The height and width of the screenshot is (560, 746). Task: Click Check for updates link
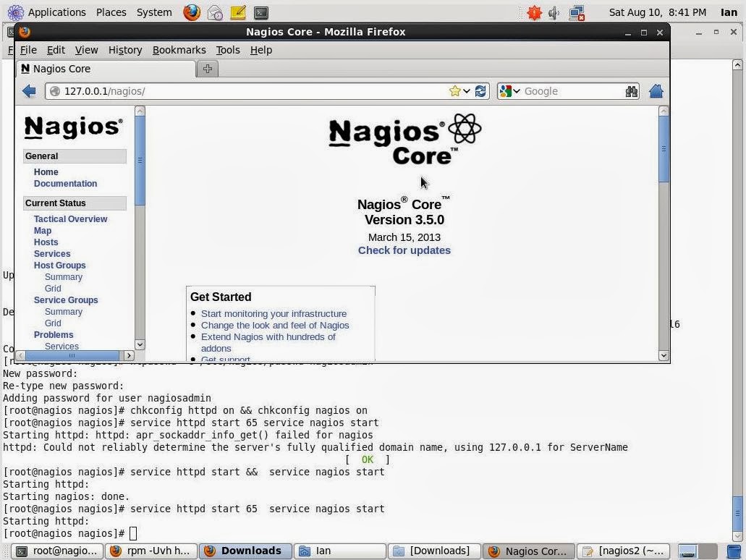point(404,250)
